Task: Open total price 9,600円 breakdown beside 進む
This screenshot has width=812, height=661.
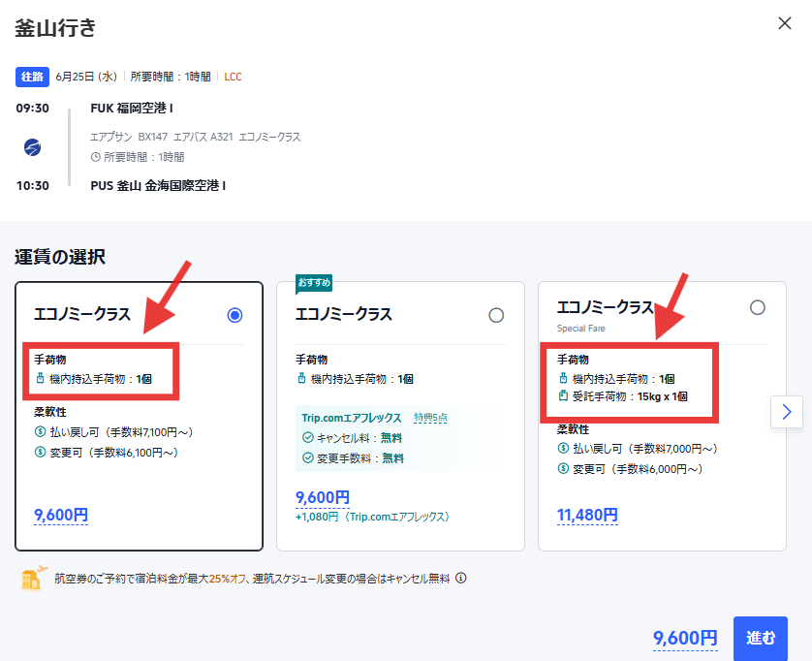Action: [x=685, y=638]
